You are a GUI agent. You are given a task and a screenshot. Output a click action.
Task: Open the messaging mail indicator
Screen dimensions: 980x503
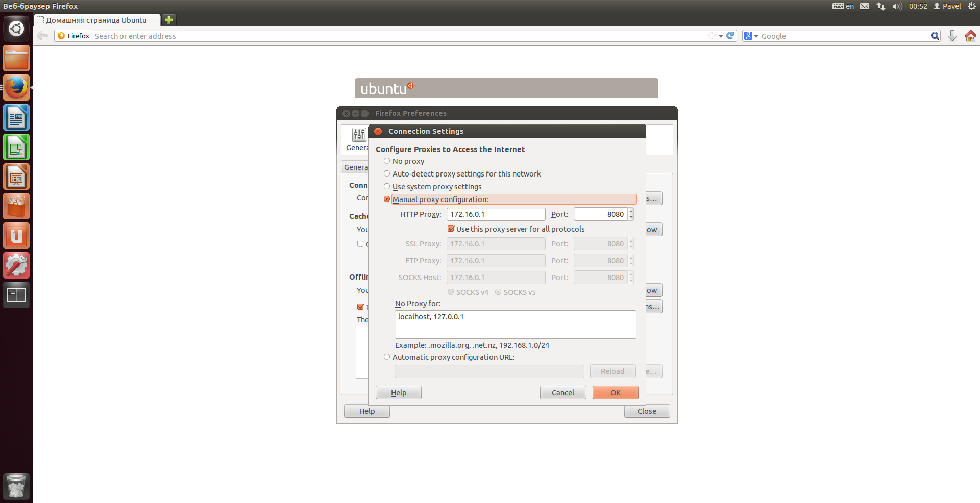(x=865, y=6)
